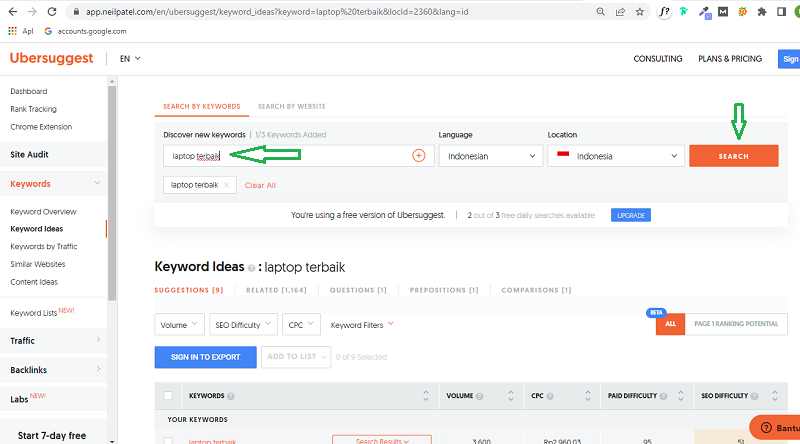Open Site Audit section
The image size is (800, 444).
[x=29, y=155]
